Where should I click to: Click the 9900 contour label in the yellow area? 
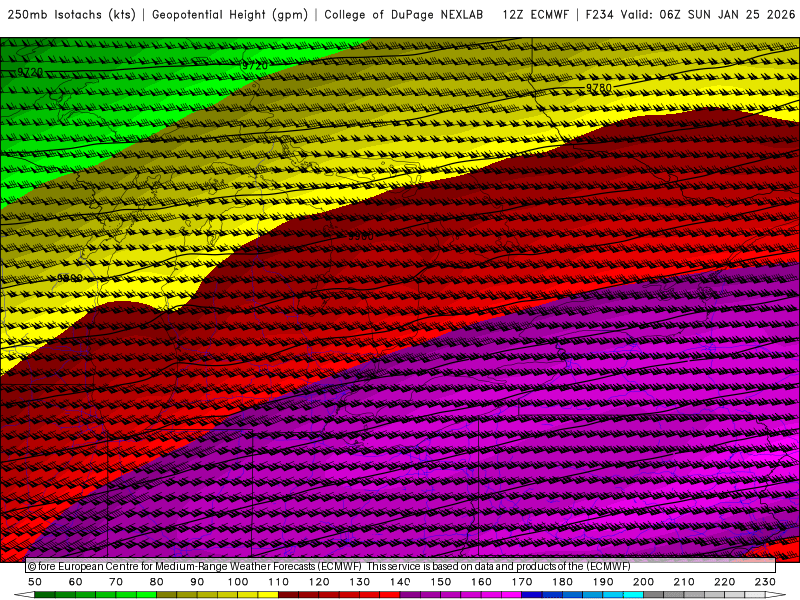[x=69, y=279]
